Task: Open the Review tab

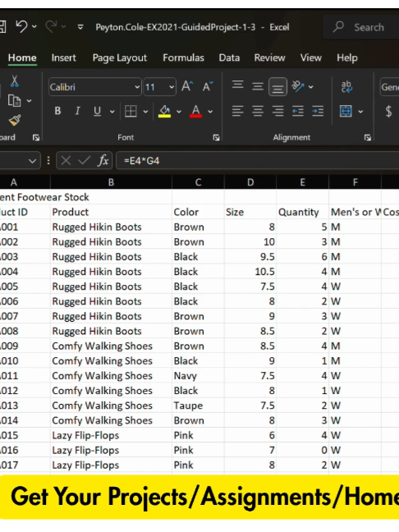Action: [x=270, y=57]
